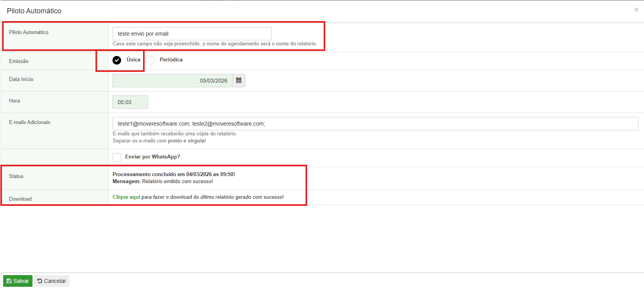The image size is (644, 288).
Task: Select the Única emission option
Action: coord(117,60)
